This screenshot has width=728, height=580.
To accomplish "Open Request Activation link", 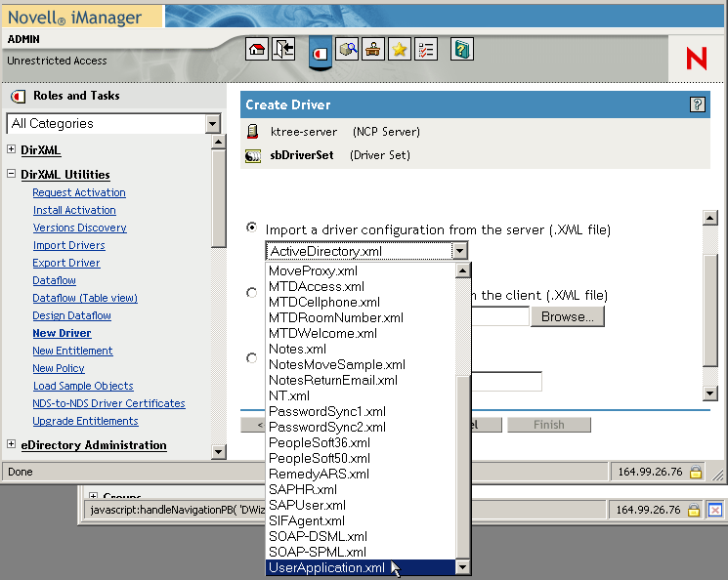I will (79, 192).
